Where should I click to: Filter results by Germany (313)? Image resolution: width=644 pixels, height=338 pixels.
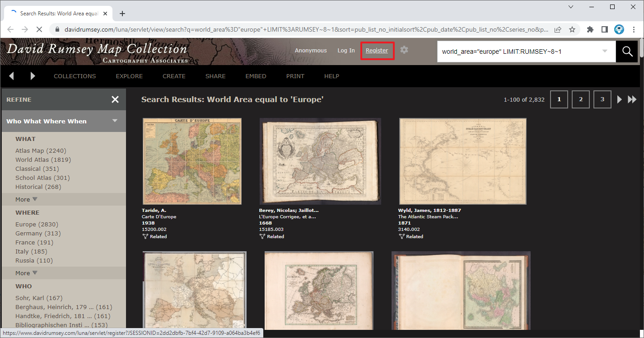[38, 233]
